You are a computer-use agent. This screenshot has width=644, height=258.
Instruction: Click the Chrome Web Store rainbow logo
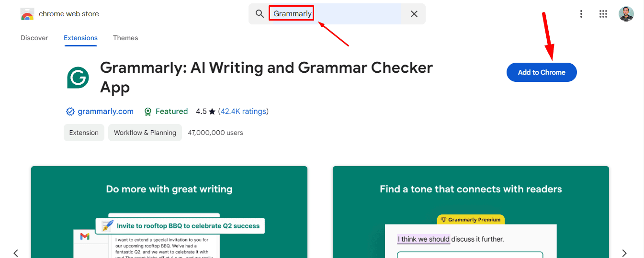click(27, 14)
